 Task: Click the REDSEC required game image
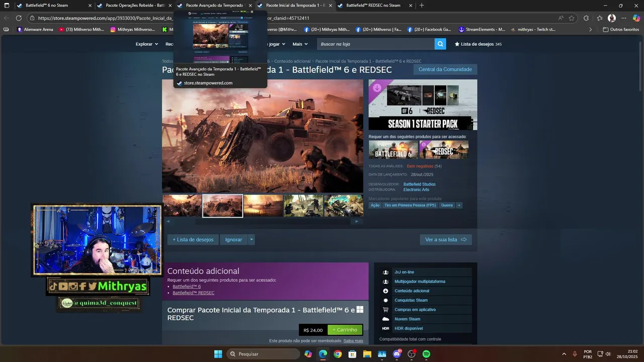pyautogui.click(x=444, y=150)
